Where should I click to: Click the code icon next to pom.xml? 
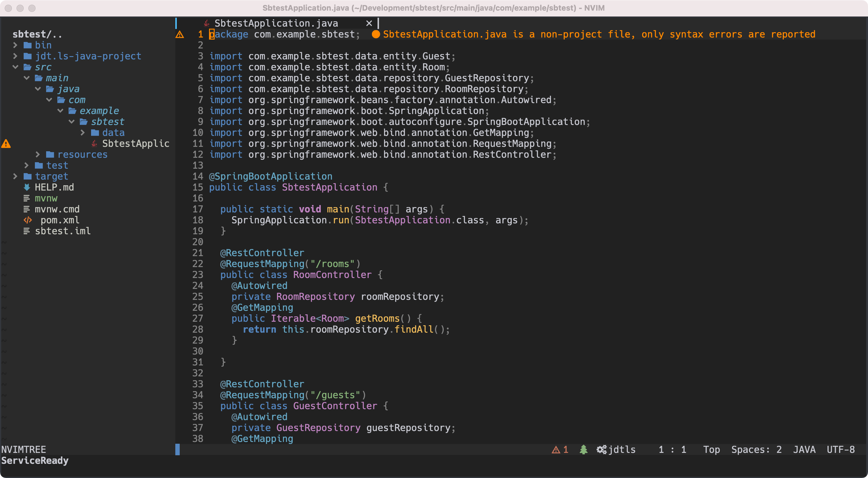[x=27, y=220]
